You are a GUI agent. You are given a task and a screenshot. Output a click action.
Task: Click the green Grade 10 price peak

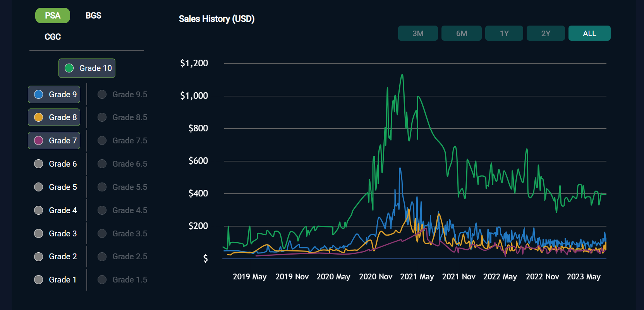tap(402, 75)
